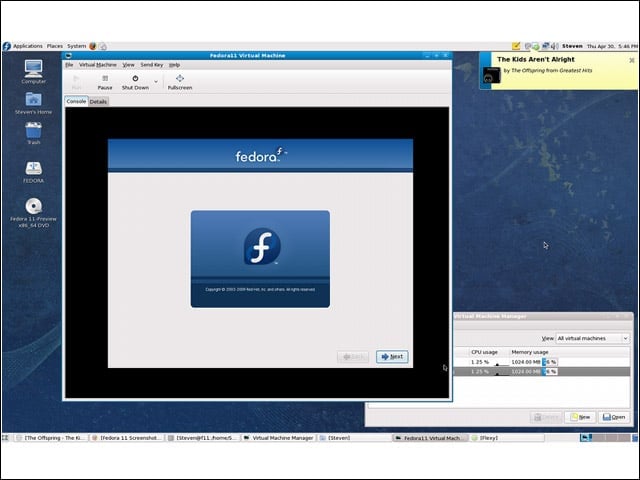Viewport: 640px width, 480px height.
Task: Open the Virtual Machine menu
Action: [x=98, y=65]
